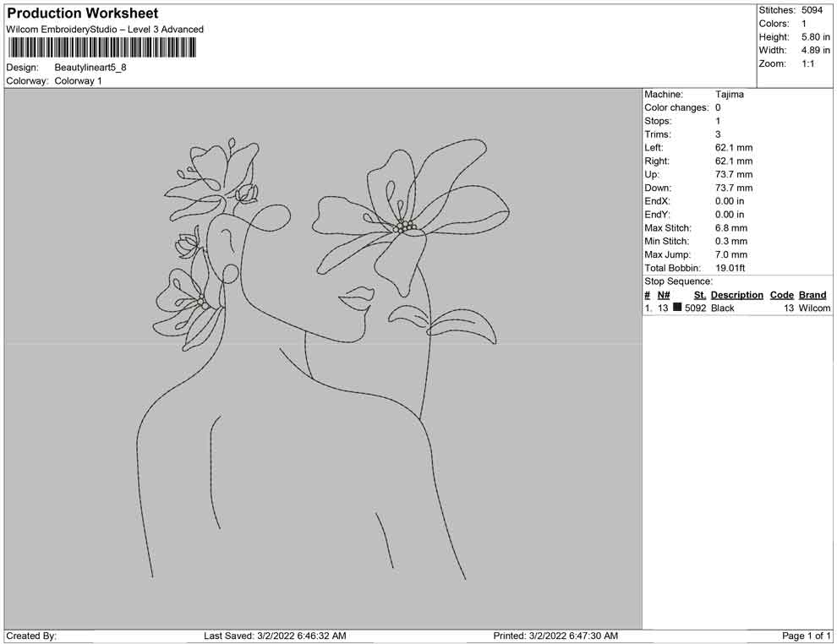Screen dimensions: 837x644
Task: Click the Black thread description
Action: (x=723, y=308)
